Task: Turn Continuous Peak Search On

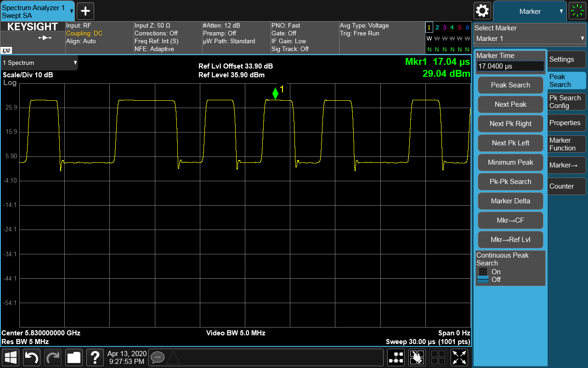Action: [x=490, y=272]
